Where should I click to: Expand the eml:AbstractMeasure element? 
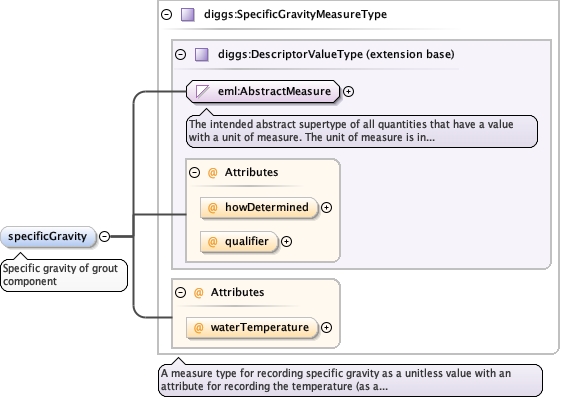point(348,92)
